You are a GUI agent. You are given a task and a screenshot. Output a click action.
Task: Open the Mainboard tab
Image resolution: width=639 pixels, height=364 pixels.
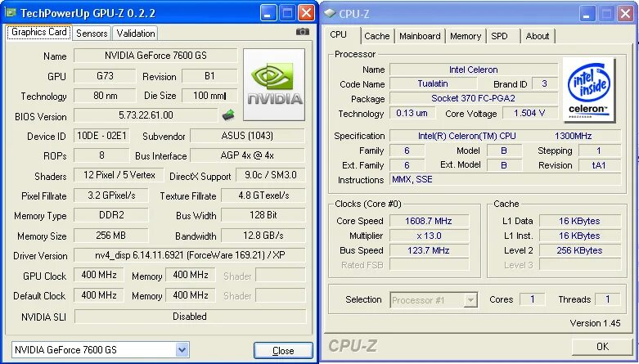(420, 36)
